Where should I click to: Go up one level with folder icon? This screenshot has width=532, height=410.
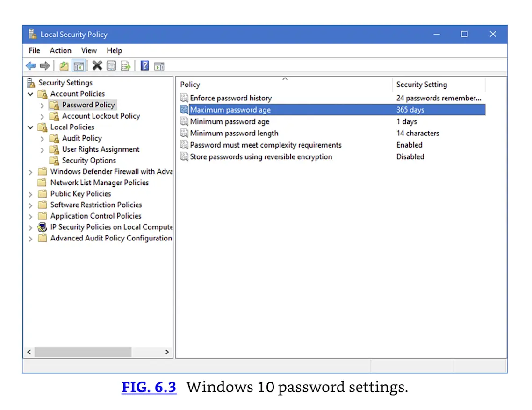click(x=64, y=66)
